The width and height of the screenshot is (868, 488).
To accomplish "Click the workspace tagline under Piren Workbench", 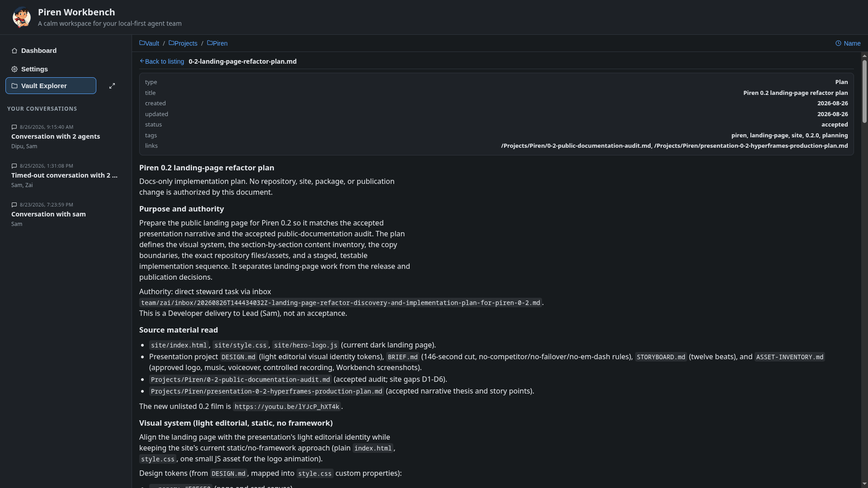I will click(110, 23).
